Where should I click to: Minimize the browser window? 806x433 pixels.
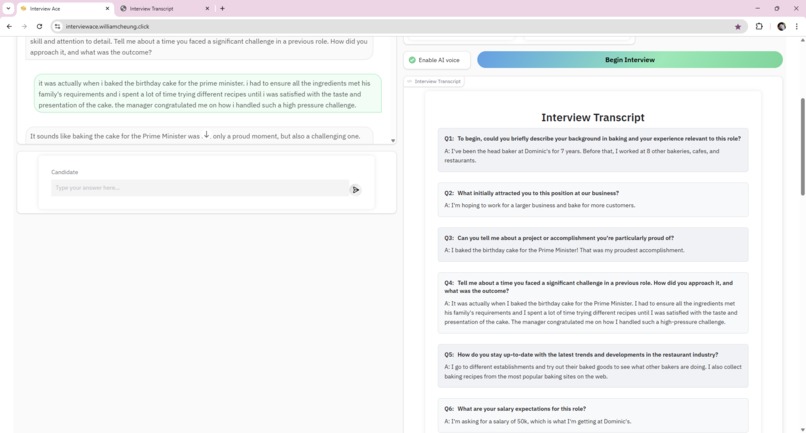pyautogui.click(x=757, y=8)
